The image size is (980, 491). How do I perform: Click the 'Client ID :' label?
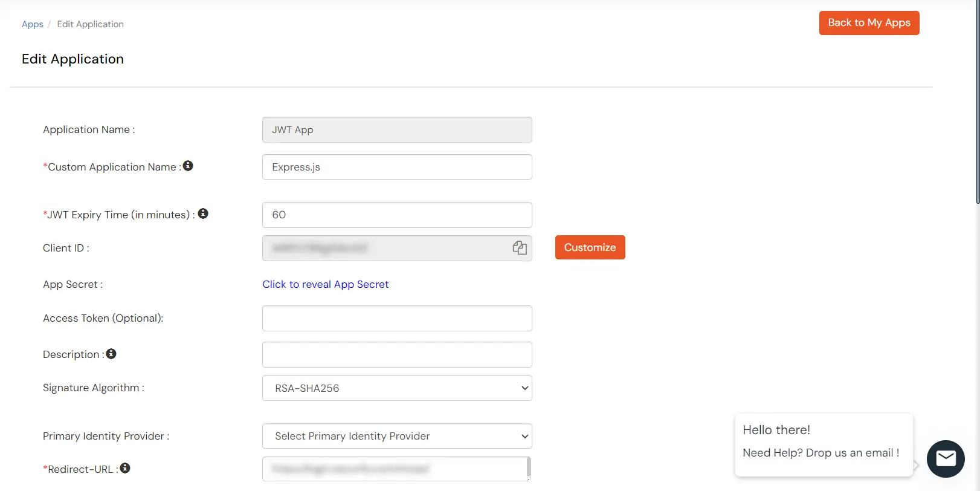coord(66,248)
